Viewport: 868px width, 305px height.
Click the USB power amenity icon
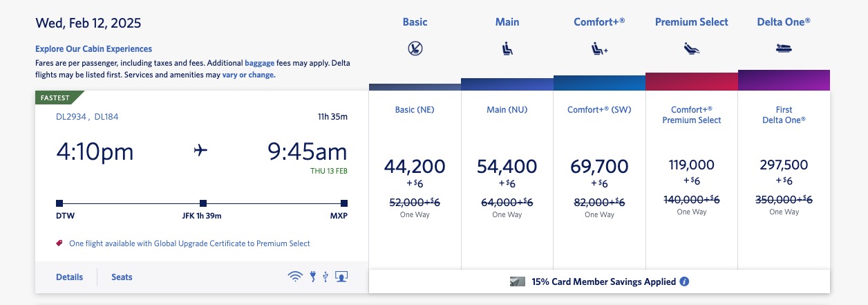(325, 277)
